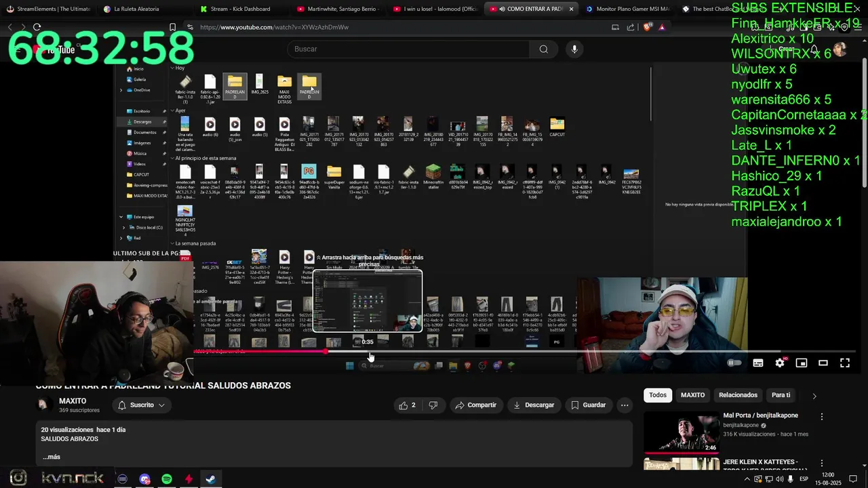Switch to the StreamElements browser tab
The width and height of the screenshot is (868, 488).
click(x=47, y=9)
